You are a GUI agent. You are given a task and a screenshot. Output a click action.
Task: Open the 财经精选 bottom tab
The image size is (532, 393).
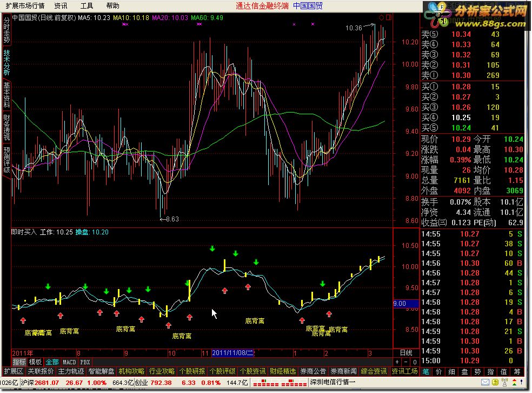(x=283, y=371)
